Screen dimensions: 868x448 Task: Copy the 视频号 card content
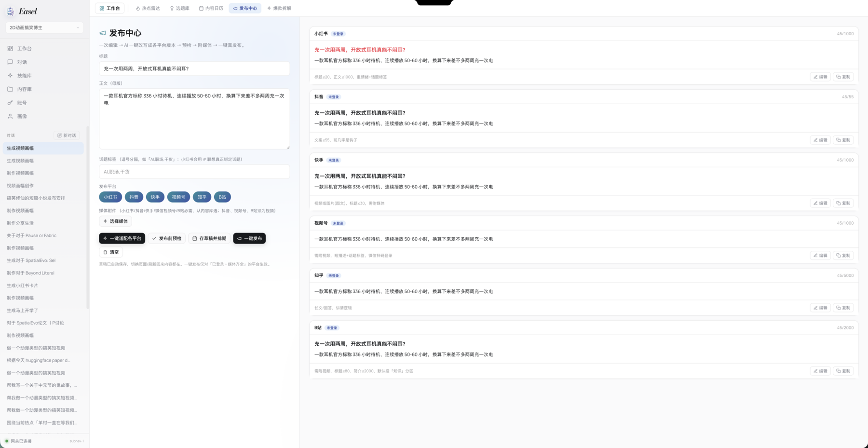click(x=843, y=256)
